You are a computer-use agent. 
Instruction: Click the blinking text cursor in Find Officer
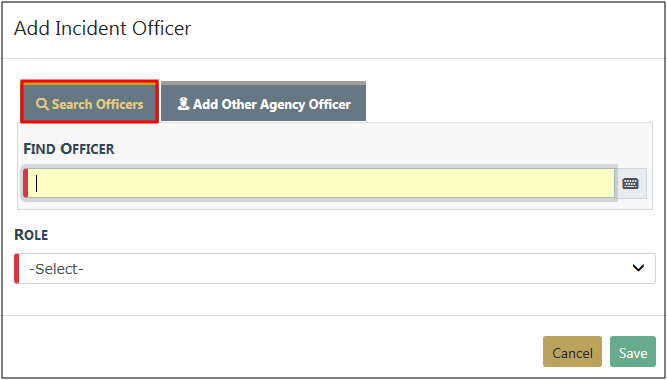(37, 183)
